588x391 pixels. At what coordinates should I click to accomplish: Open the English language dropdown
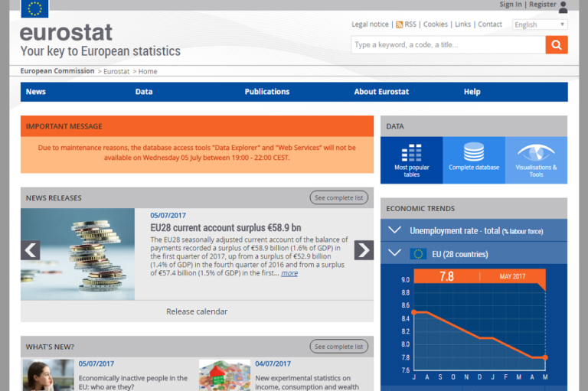pyautogui.click(x=540, y=24)
